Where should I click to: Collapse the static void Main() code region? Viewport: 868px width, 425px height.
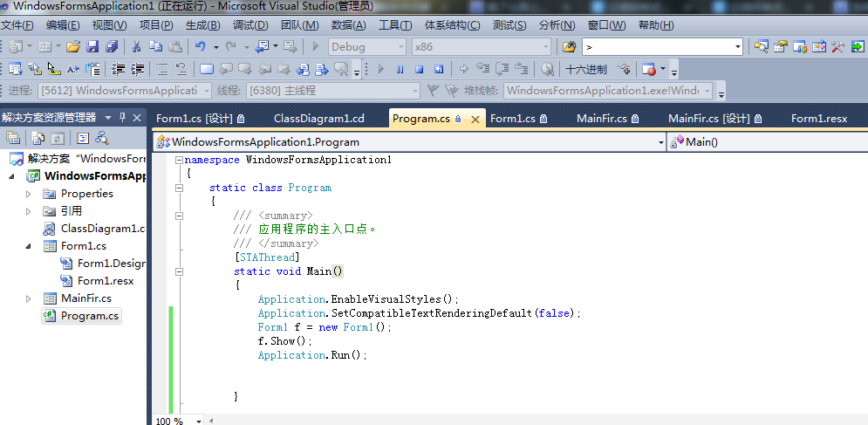tap(179, 271)
